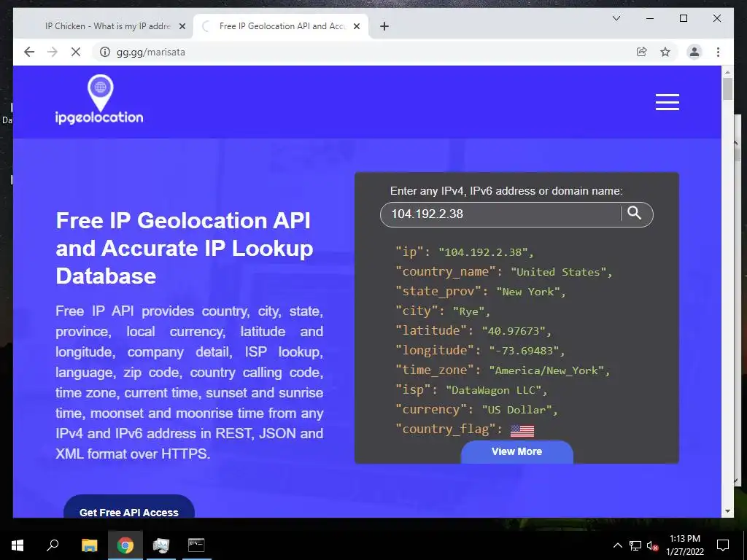Click the "state_prov": "New York" line

click(x=480, y=292)
